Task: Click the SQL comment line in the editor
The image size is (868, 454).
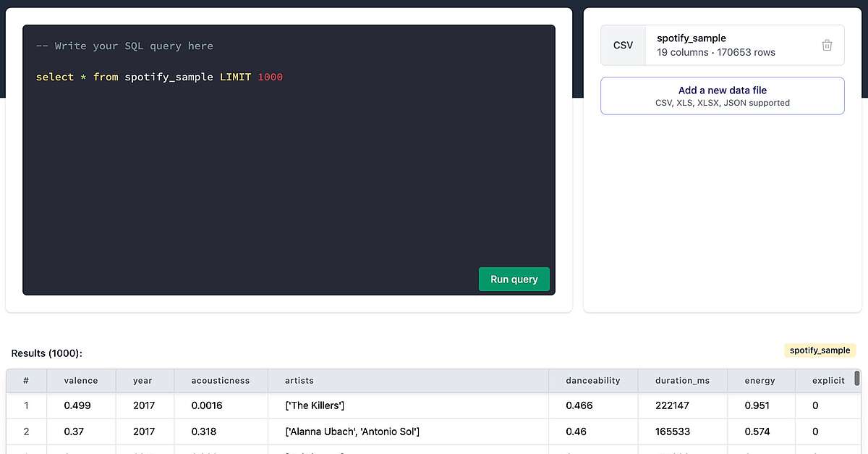Action: (x=124, y=46)
